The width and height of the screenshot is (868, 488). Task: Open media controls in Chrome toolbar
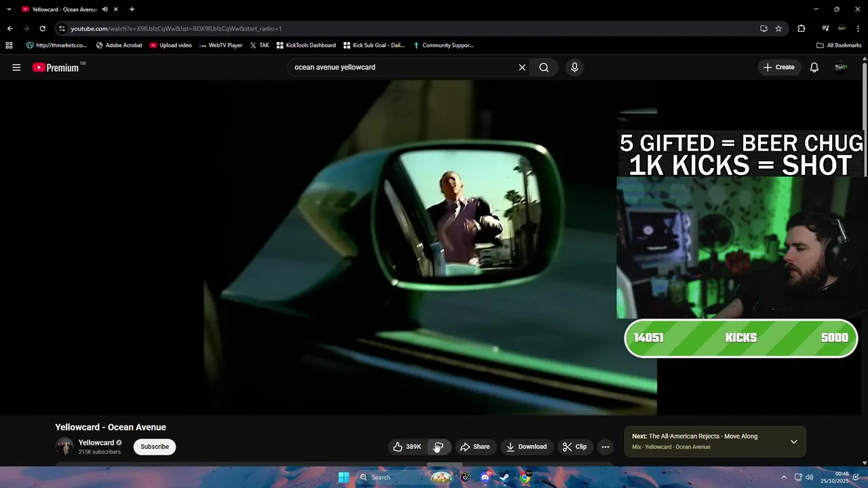pyautogui.click(x=825, y=28)
